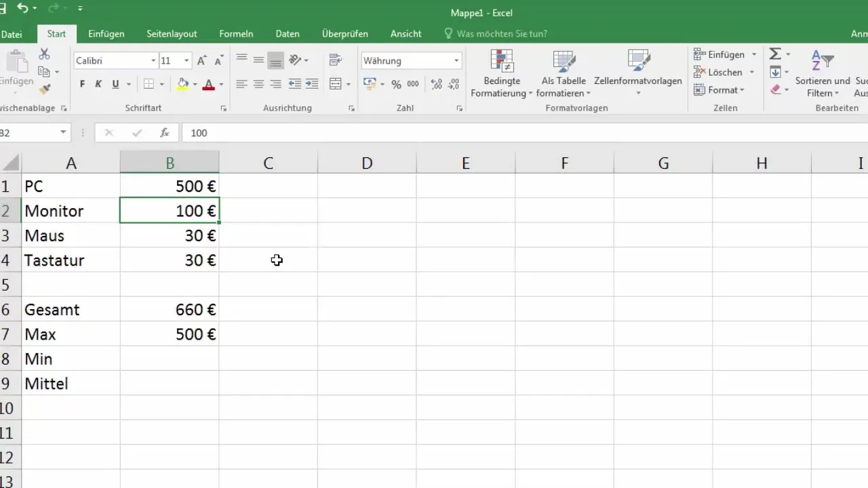This screenshot has width=868, height=488.
Task: Switch to the Formeln tab
Action: 236,34
